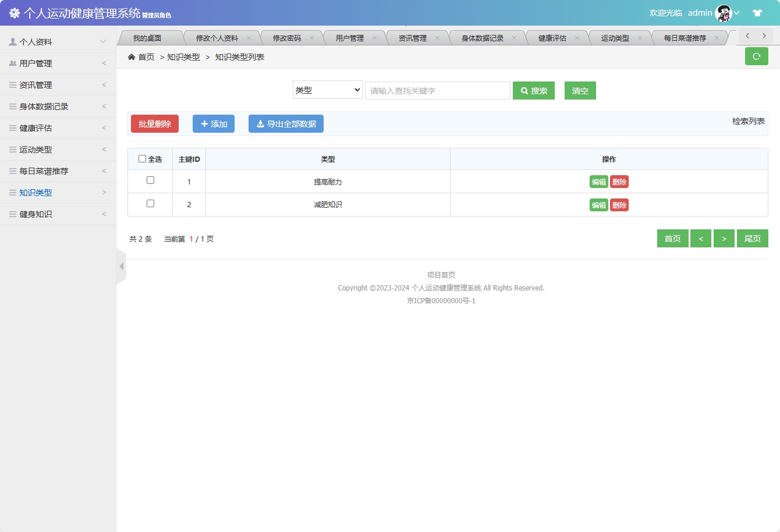Viewport: 780px width, 532px height.
Task: Open the admin avatar dropdown menu
Action: [x=722, y=12]
